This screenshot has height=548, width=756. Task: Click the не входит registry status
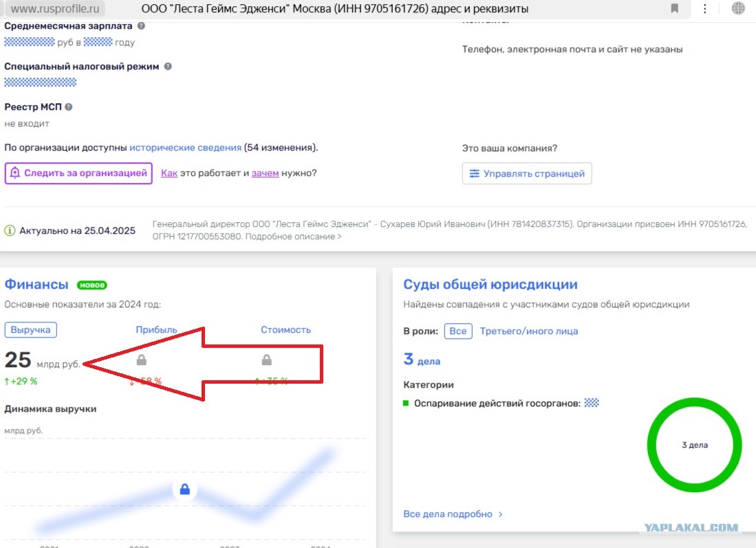click(27, 124)
